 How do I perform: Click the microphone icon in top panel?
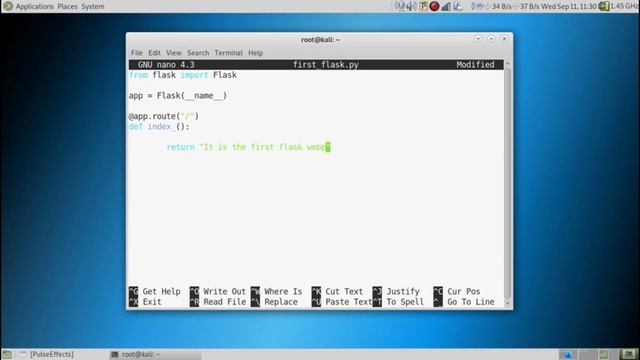tap(401, 6)
